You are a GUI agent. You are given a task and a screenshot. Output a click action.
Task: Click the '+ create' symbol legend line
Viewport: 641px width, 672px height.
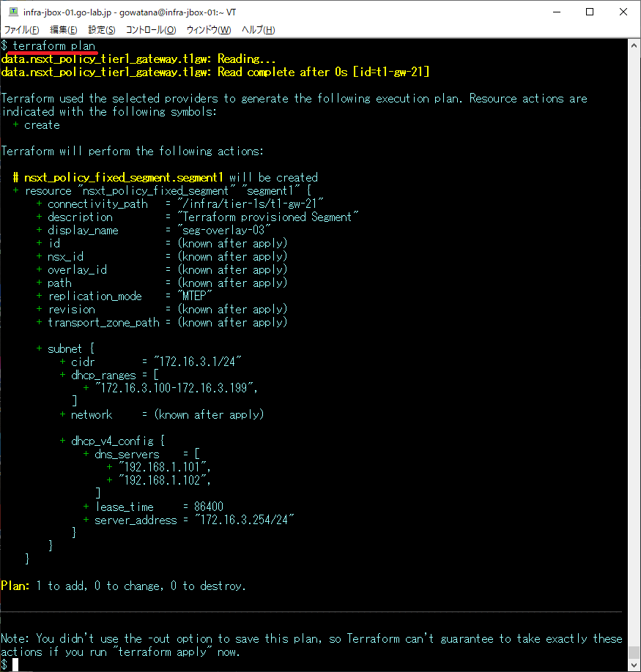[37, 124]
